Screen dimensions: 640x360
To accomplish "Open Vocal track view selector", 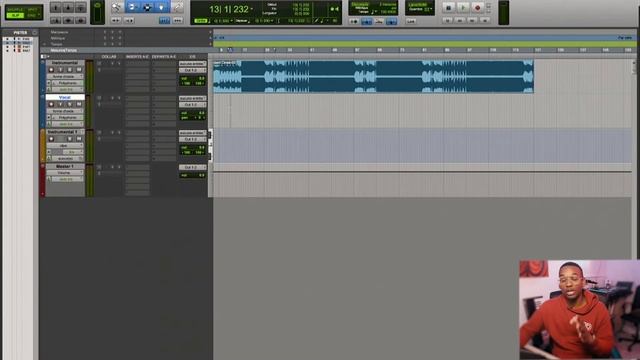I will (x=65, y=111).
